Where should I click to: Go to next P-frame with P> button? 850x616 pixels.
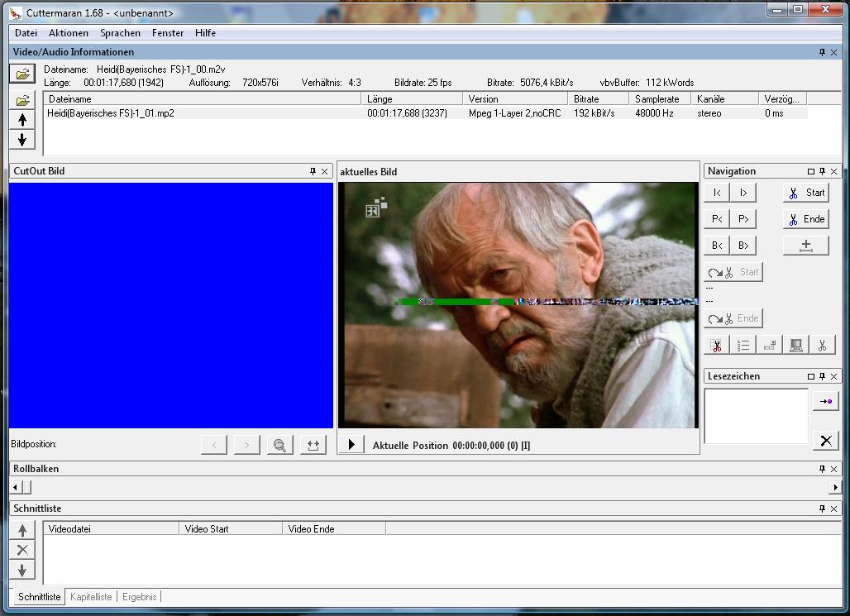pos(743,219)
